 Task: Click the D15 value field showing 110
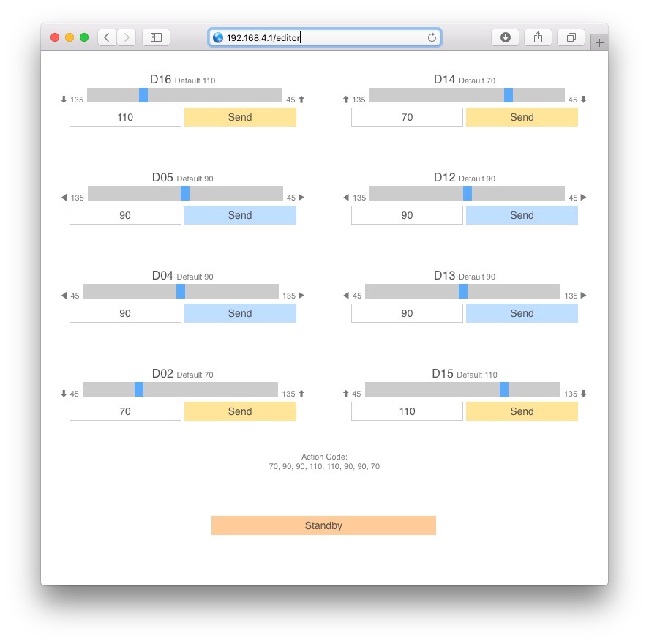pos(407,411)
